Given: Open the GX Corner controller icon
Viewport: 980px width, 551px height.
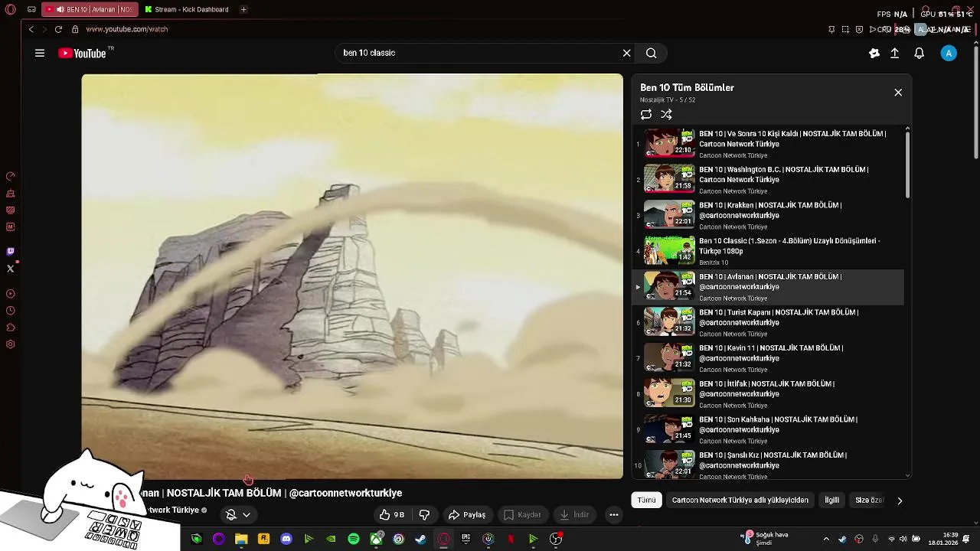Looking at the screenshot, I should [31, 10].
